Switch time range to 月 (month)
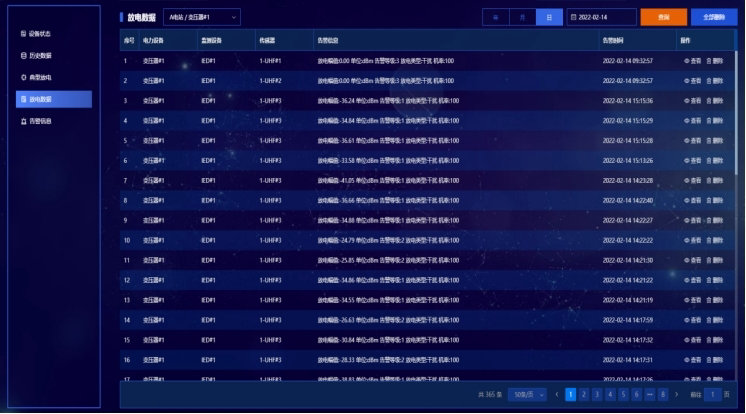The image size is (746, 414). 522,17
